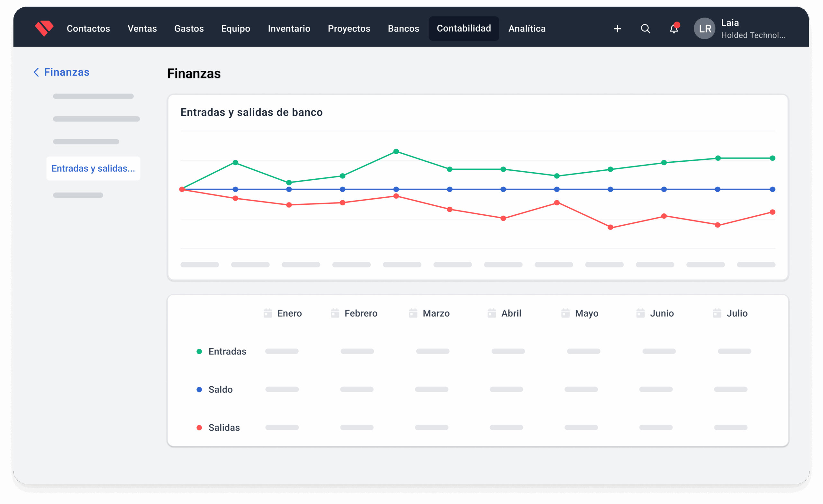The image size is (823, 504).
Task: Click the calendar icon beside Julio
Action: click(717, 313)
